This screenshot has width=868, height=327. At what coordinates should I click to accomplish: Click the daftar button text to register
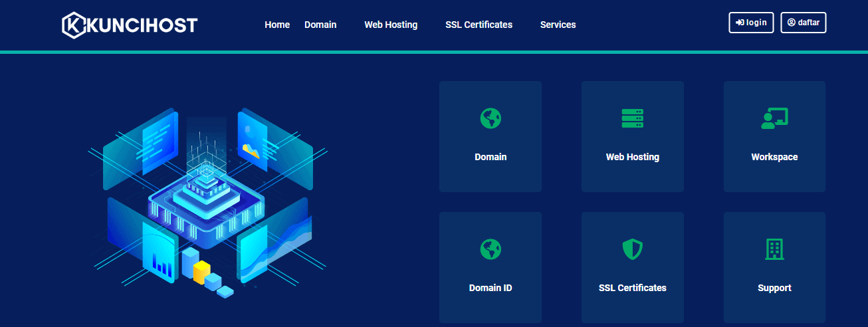(x=808, y=23)
